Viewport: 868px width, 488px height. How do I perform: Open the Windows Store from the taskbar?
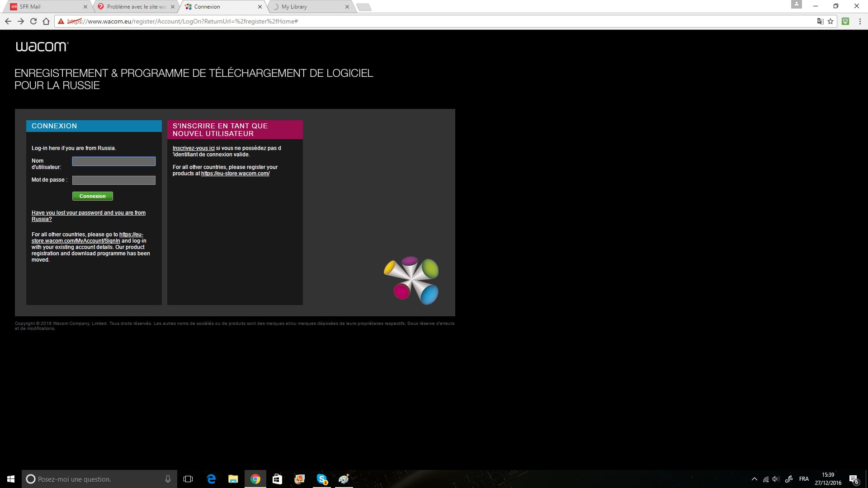[278, 479]
